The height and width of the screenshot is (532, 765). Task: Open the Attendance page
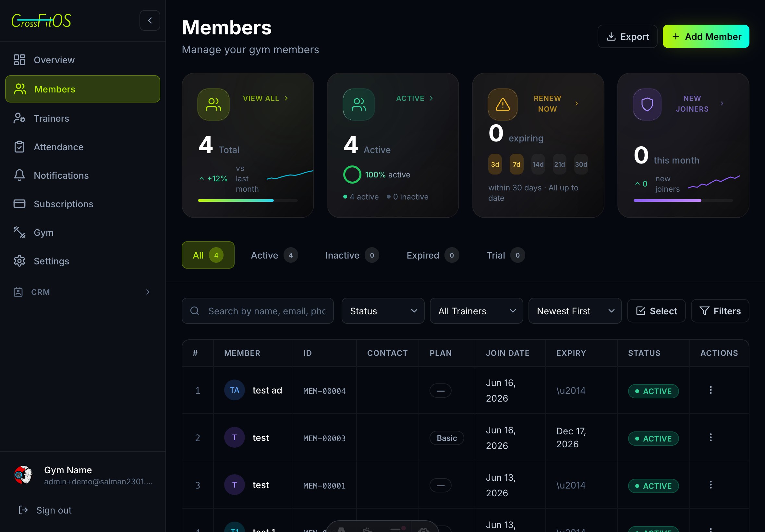[x=83, y=147]
